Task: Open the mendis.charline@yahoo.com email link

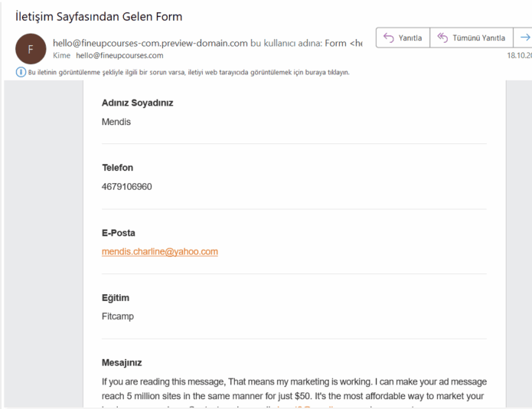Action: (x=160, y=251)
